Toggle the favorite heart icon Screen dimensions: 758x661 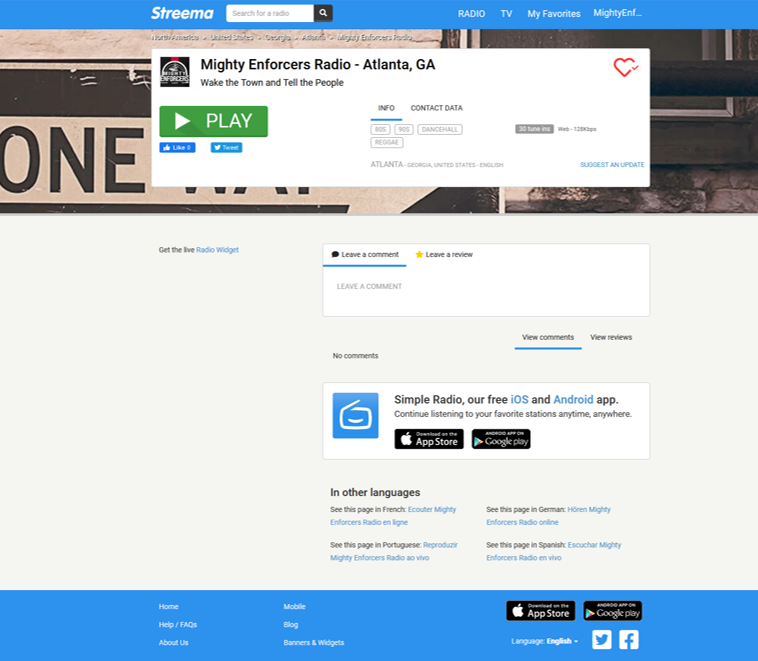(626, 67)
